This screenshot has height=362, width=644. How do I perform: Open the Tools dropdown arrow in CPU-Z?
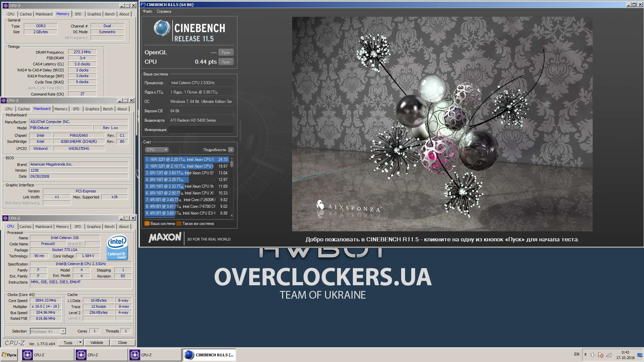point(80,343)
